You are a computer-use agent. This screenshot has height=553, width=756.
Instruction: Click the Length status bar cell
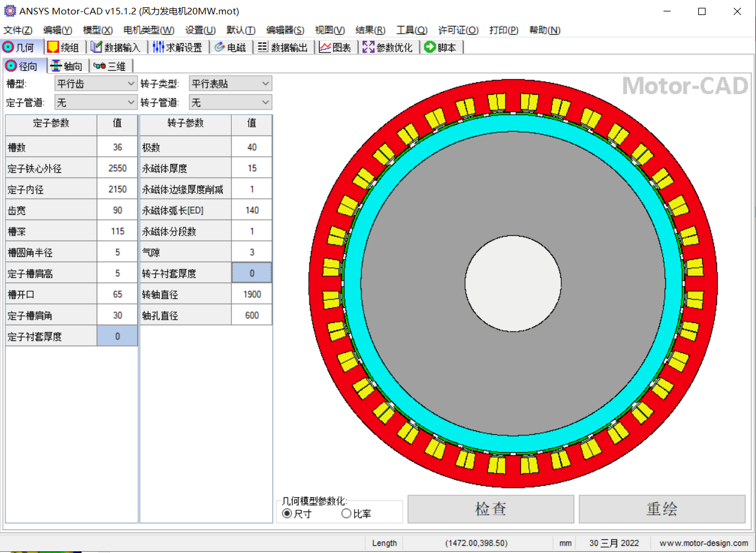(x=385, y=543)
